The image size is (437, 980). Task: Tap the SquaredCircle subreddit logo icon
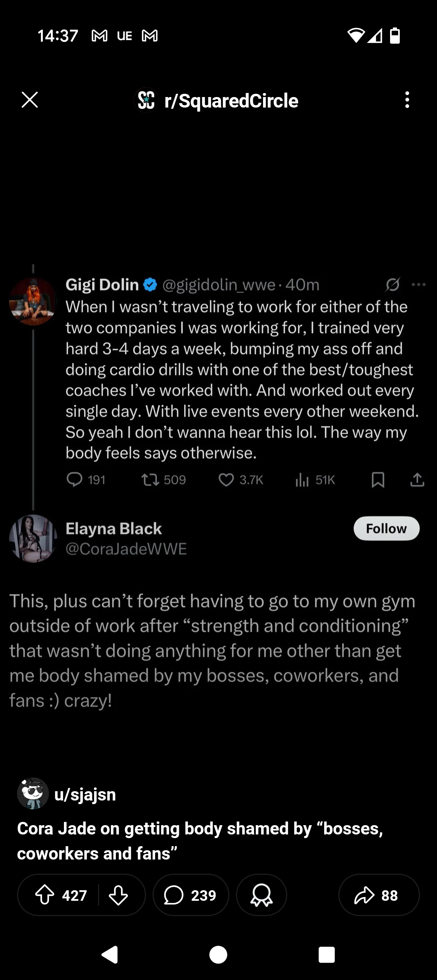pyautogui.click(x=146, y=100)
